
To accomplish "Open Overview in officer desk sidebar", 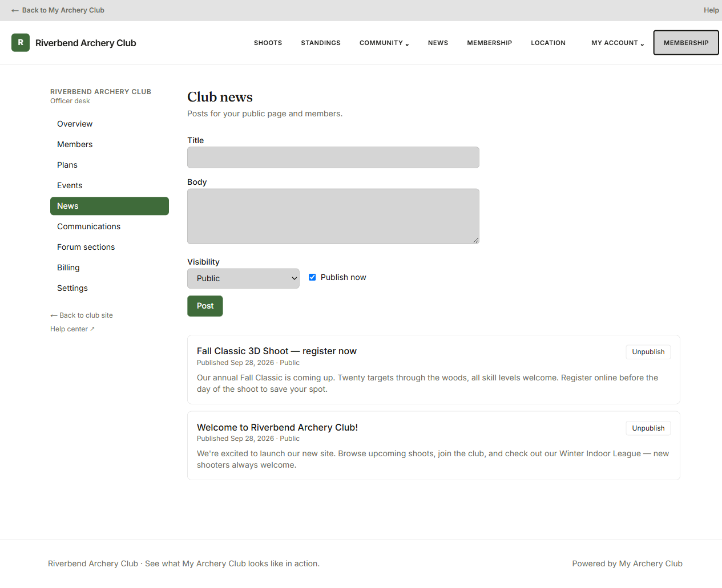I will [x=110, y=124].
